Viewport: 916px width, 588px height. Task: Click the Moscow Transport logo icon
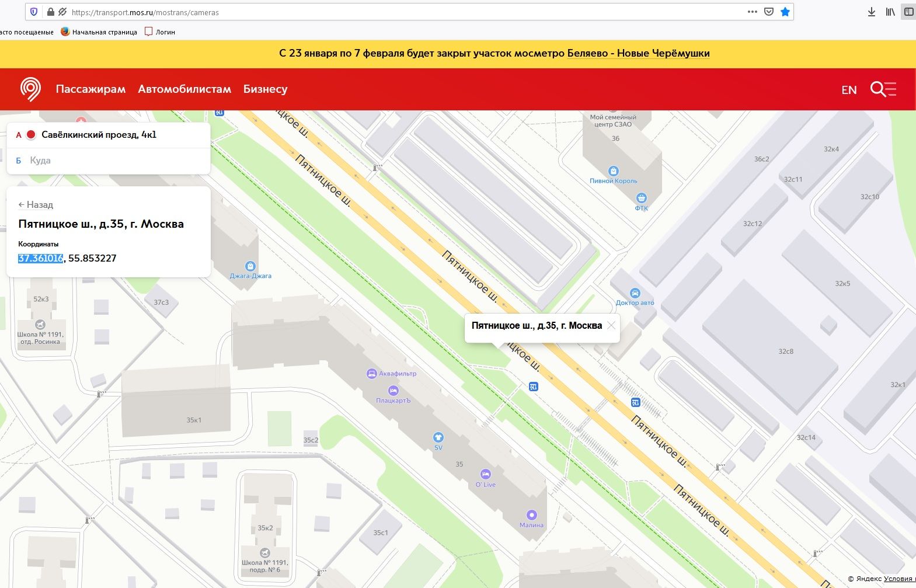point(30,89)
